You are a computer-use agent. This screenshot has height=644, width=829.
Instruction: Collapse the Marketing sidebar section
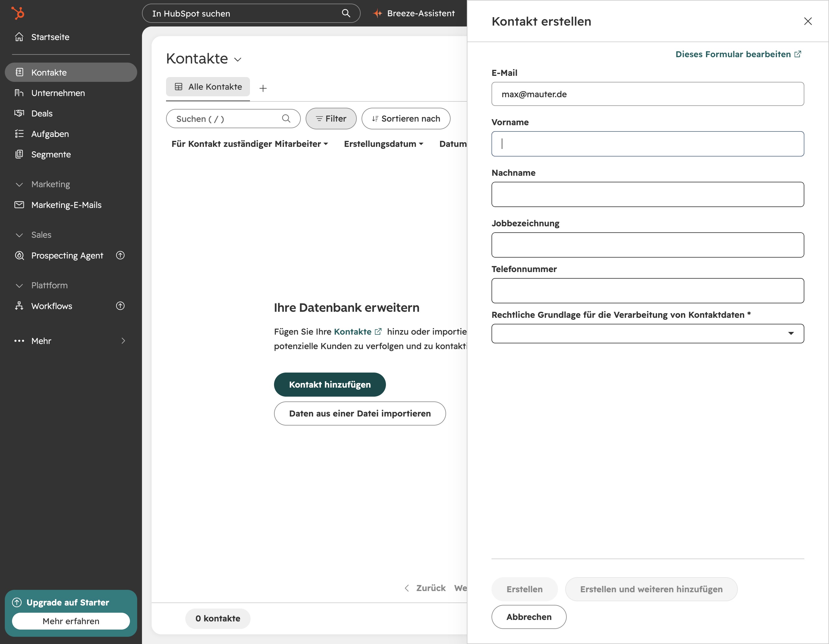19,184
